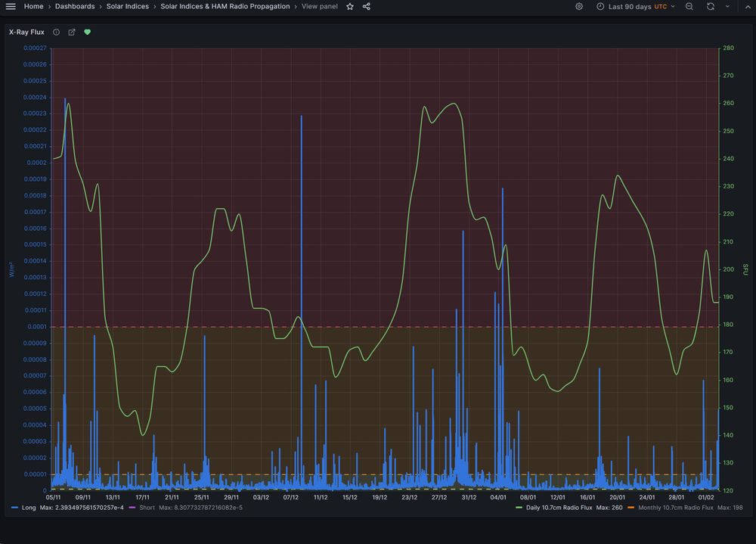Screen dimensions: 756x544
Task: Toggle the Long series in legend
Action: tap(29, 508)
